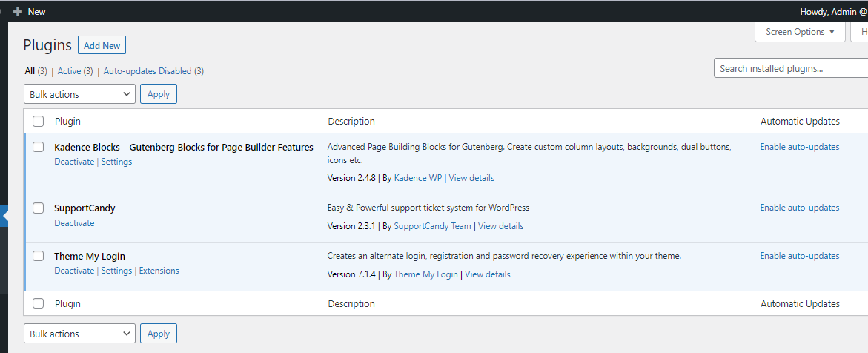Image resolution: width=868 pixels, height=353 pixels.
Task: Open the Howdy, Admin account menu
Action: (x=834, y=12)
